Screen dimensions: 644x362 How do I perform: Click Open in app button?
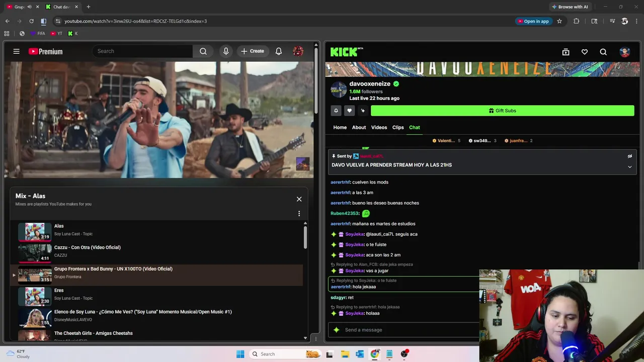[533, 21]
